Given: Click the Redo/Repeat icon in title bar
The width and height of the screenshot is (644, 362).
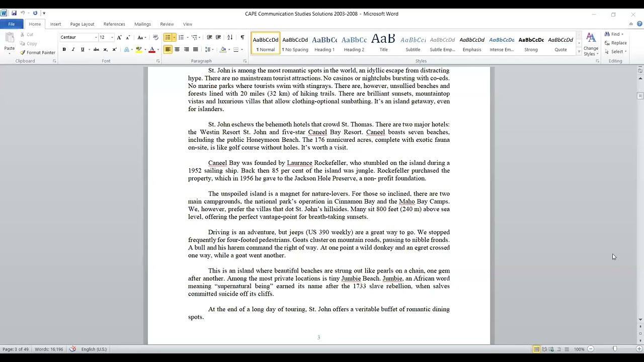Looking at the screenshot, I should 35,13.
